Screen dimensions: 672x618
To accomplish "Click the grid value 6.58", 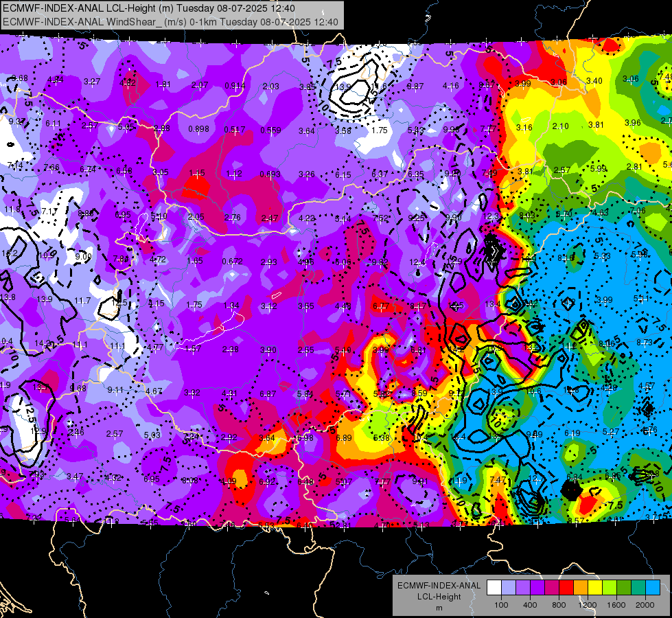I will click(124, 171).
